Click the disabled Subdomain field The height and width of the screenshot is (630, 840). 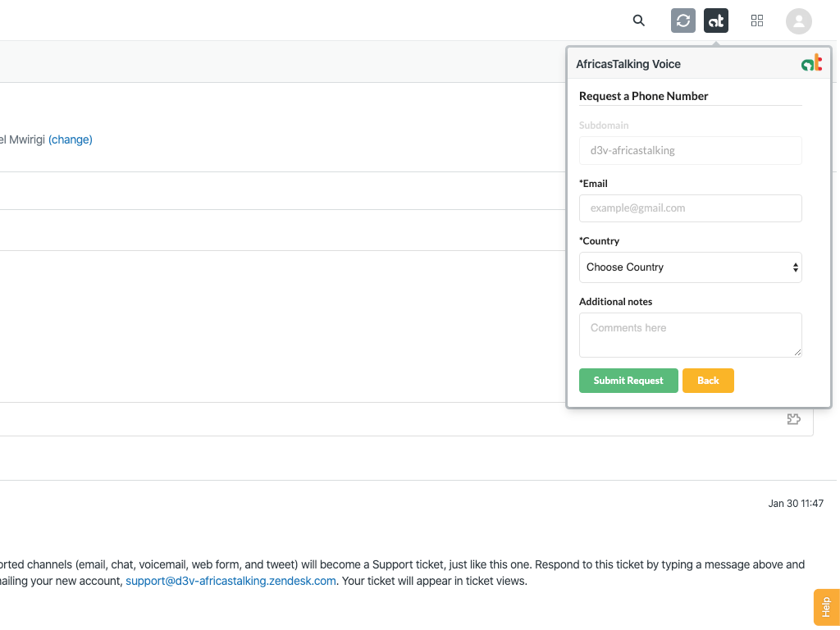coord(690,151)
